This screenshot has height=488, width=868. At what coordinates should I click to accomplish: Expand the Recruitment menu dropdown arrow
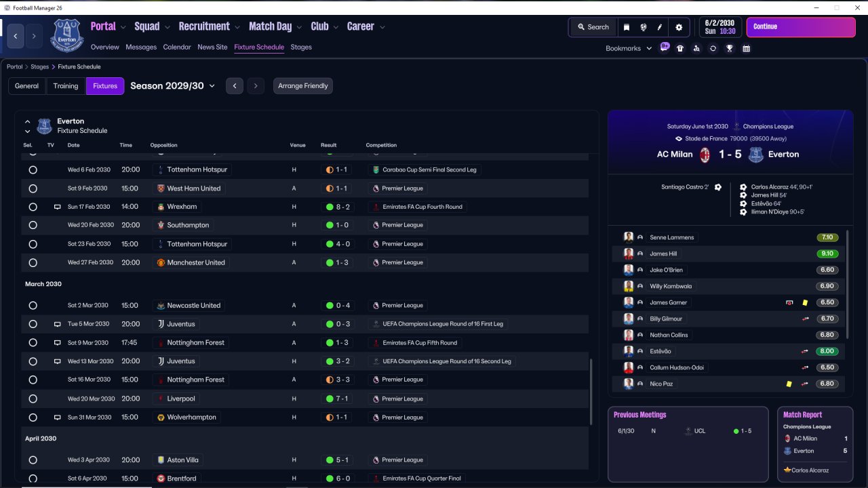(x=237, y=28)
